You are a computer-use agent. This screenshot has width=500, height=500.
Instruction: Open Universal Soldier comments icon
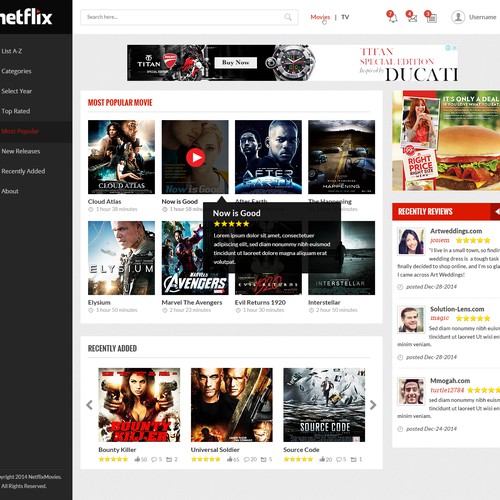coord(246,459)
